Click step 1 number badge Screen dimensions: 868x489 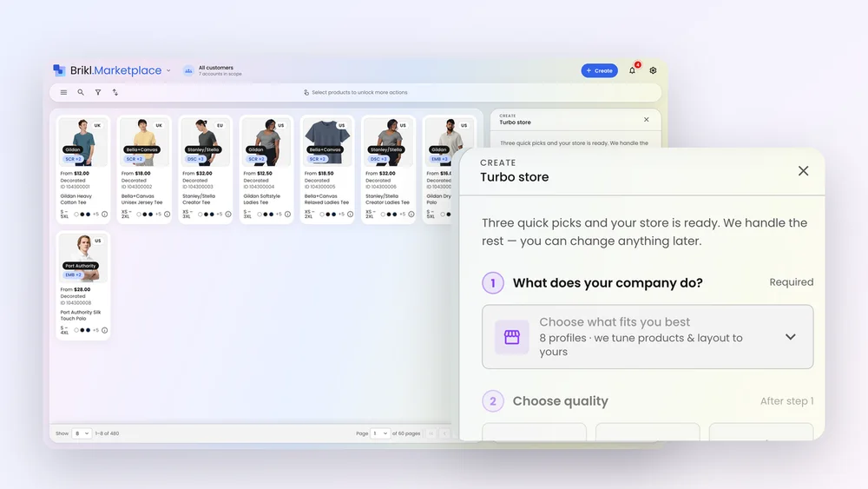click(x=493, y=283)
